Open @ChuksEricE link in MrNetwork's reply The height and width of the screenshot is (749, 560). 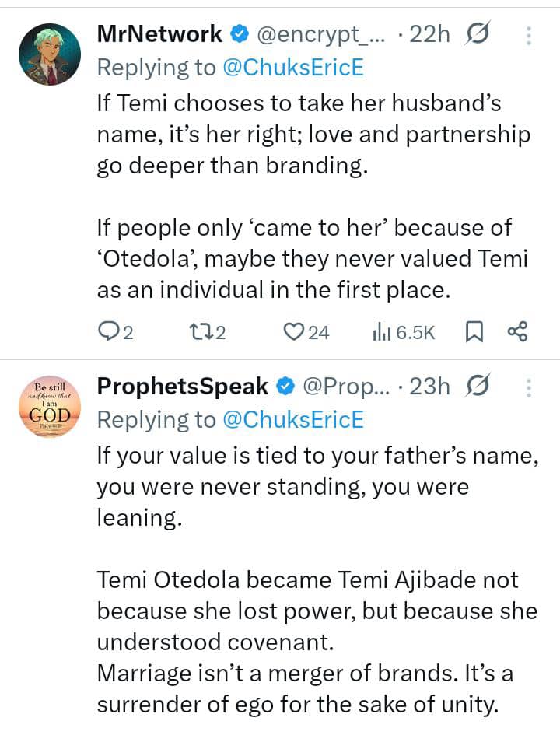(x=292, y=67)
